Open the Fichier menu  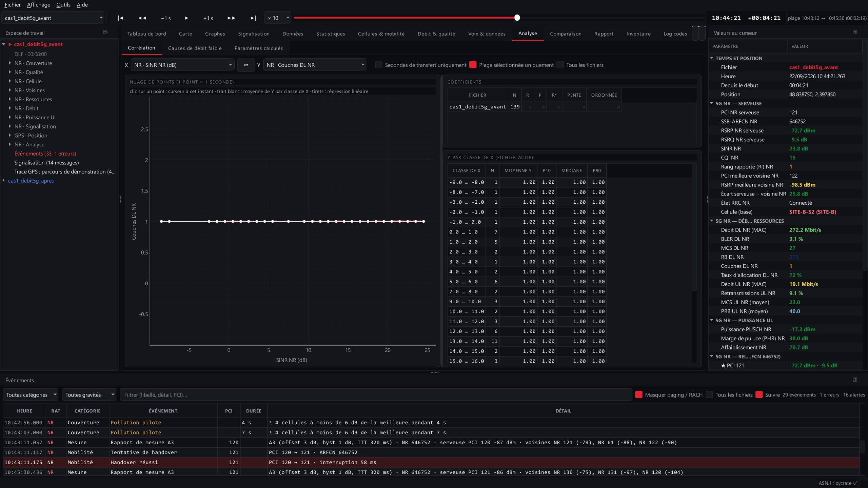click(13, 5)
